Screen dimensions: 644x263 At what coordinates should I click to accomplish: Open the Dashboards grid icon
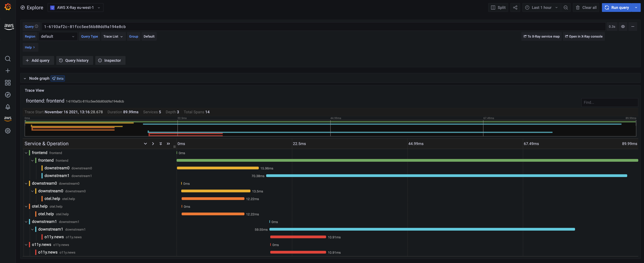coord(8,83)
